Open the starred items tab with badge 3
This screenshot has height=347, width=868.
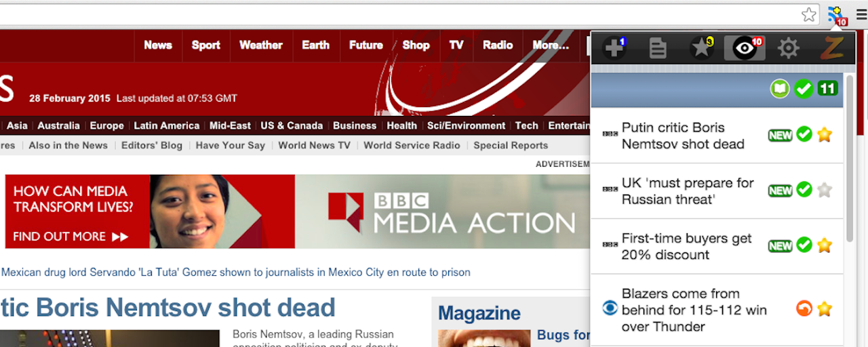click(x=701, y=48)
